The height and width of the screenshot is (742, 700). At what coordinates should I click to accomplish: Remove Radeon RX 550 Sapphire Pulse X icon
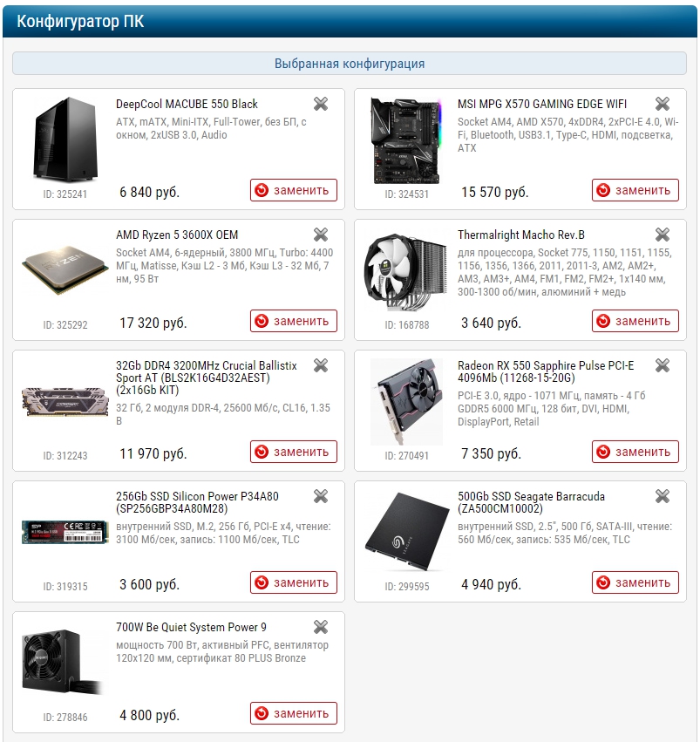(x=663, y=365)
